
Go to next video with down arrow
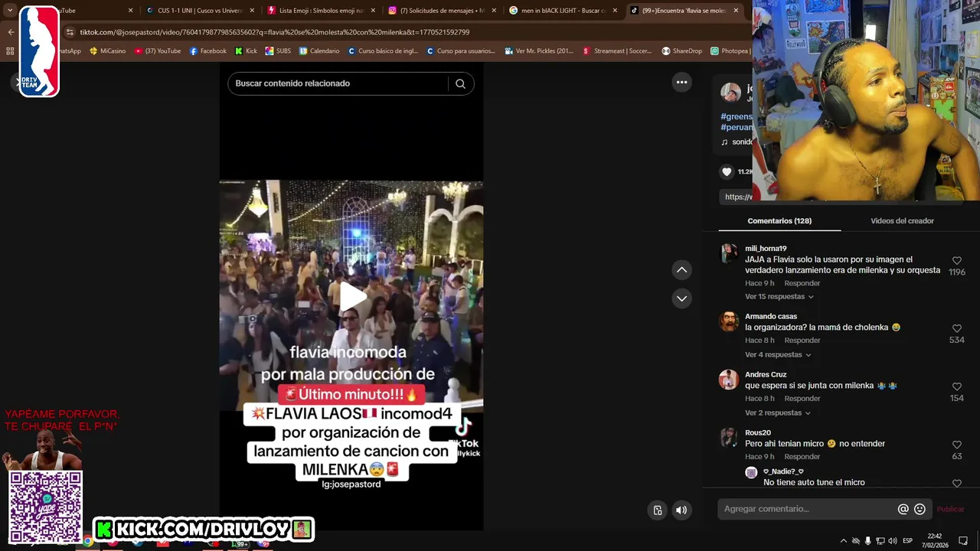tap(681, 298)
